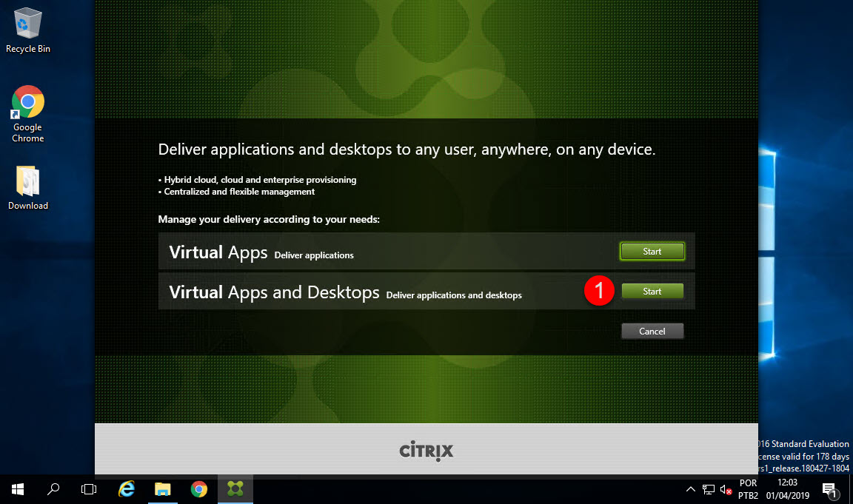This screenshot has width=853, height=504.
Task: Select the Google Chrome desktop shortcut
Action: pyautogui.click(x=28, y=113)
